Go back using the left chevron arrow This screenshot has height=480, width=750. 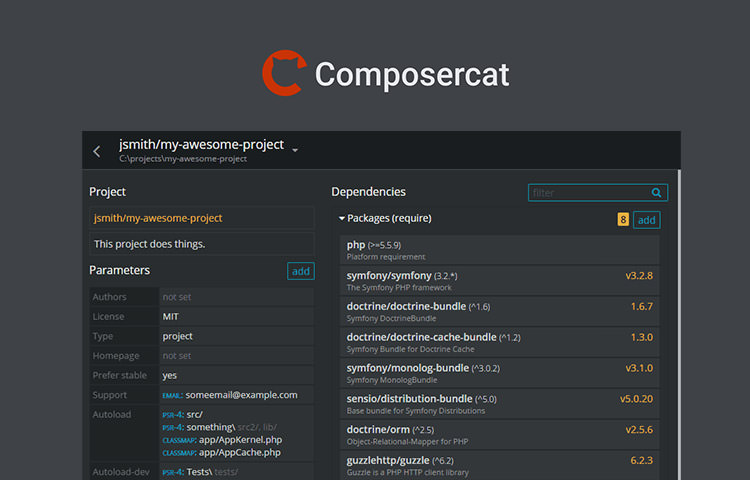[97, 152]
